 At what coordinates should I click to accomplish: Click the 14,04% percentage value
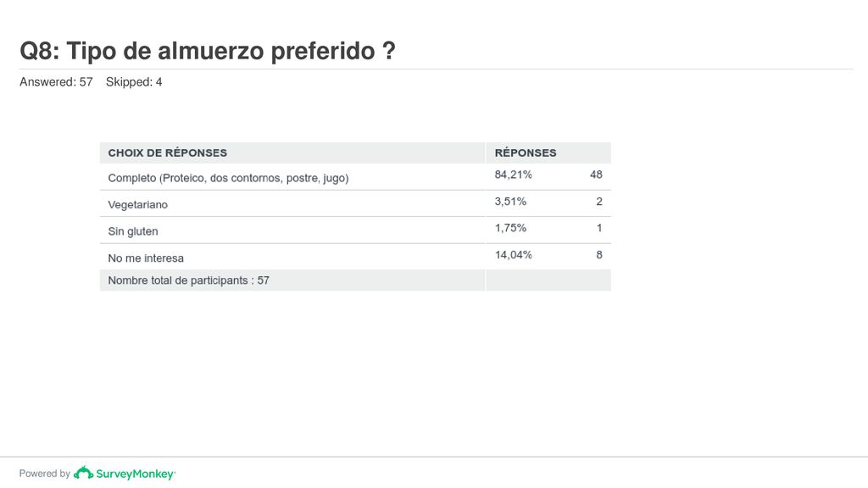513,255
